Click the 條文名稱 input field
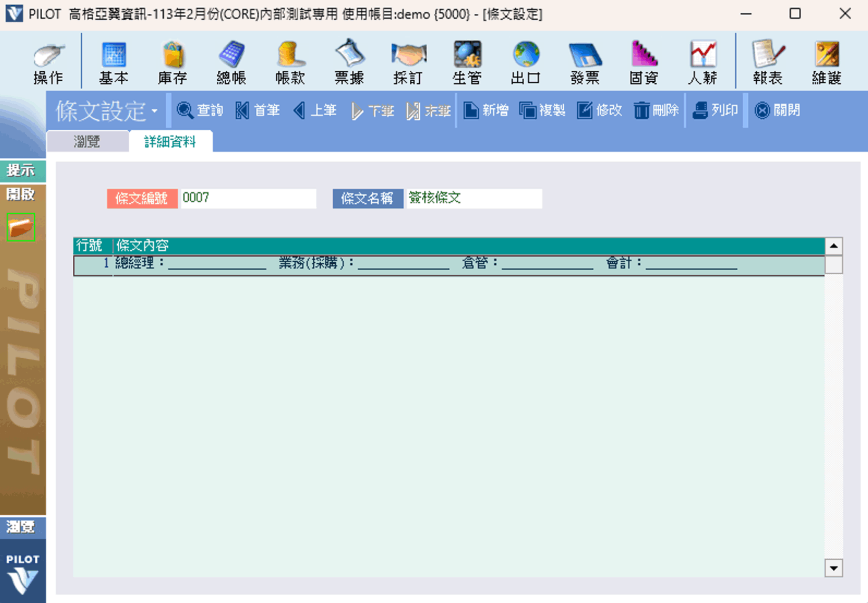Image resolution: width=868 pixels, height=603 pixels. point(473,198)
